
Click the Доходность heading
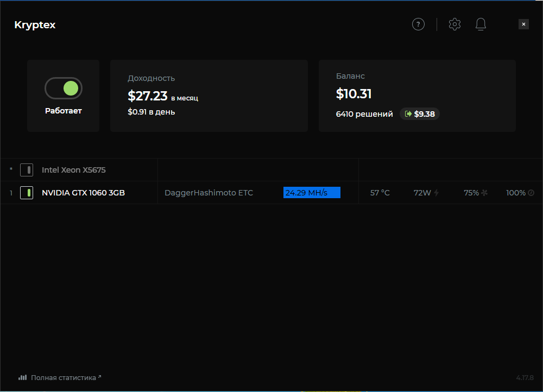coord(151,78)
